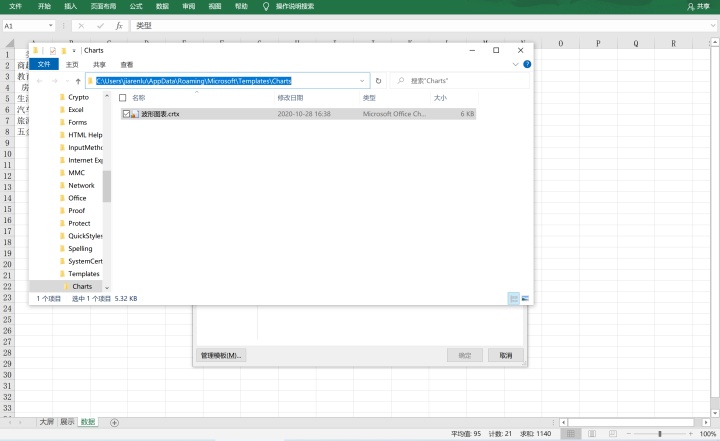Expand the Excel formula bar

coord(713,26)
